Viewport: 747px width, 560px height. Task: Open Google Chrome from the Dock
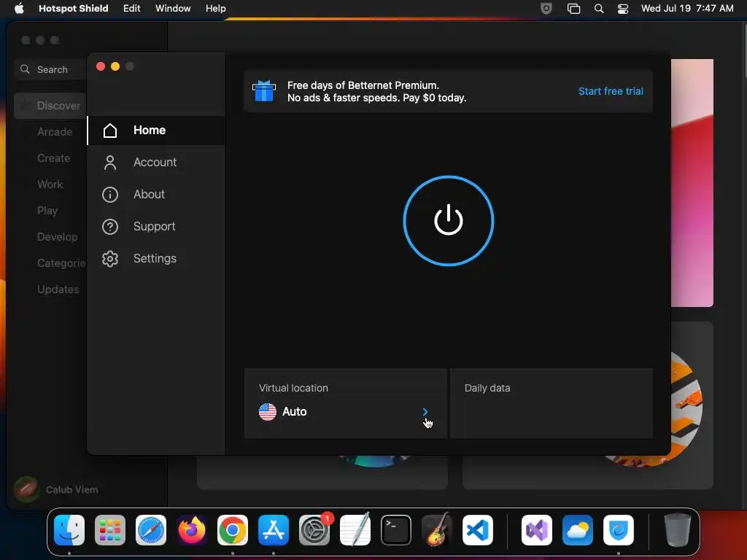click(233, 530)
